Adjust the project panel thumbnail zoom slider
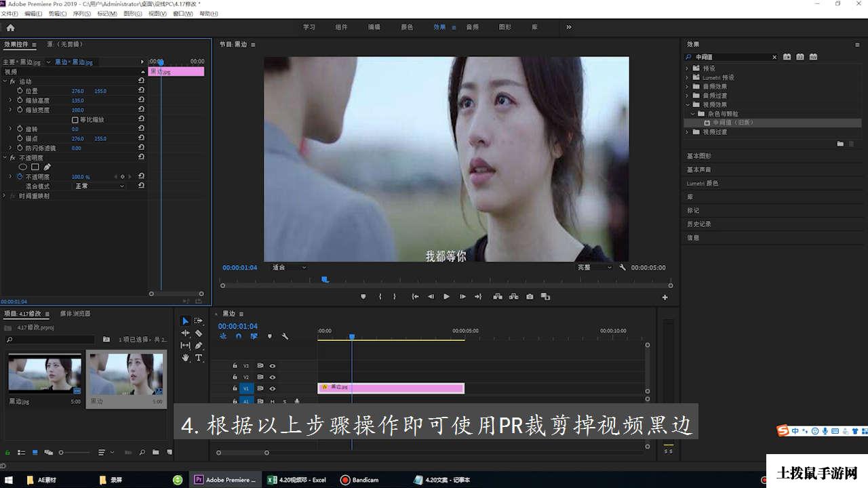 [74, 452]
